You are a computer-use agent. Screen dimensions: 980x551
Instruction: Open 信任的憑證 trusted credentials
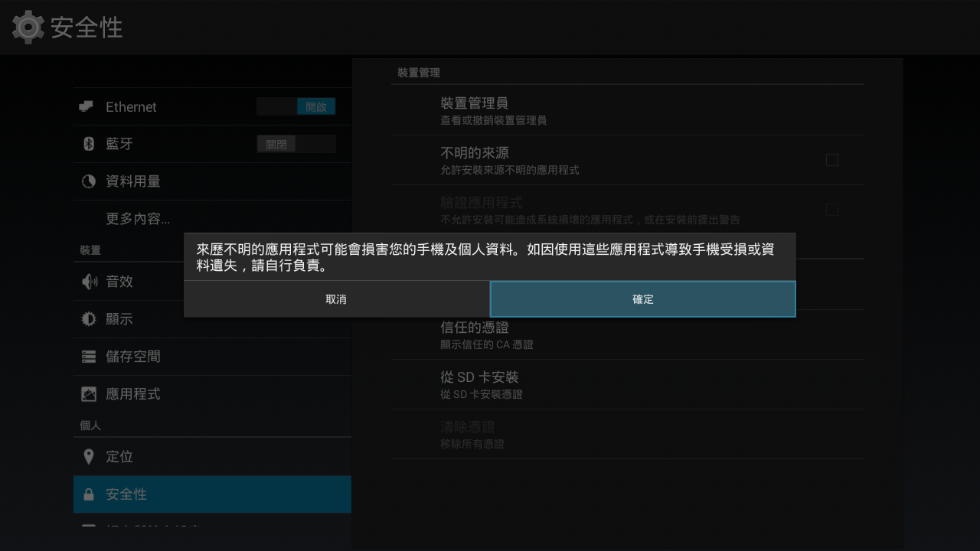pos(628,334)
